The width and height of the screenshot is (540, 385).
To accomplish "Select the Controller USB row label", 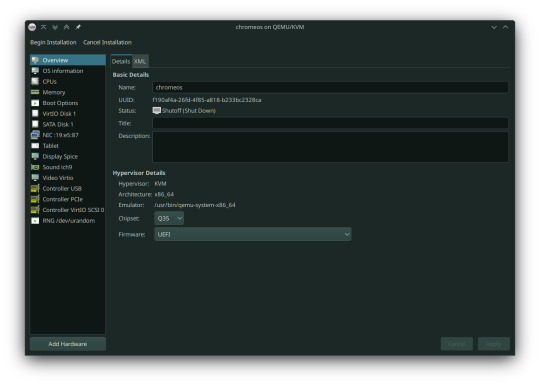I will pyautogui.click(x=62, y=188).
